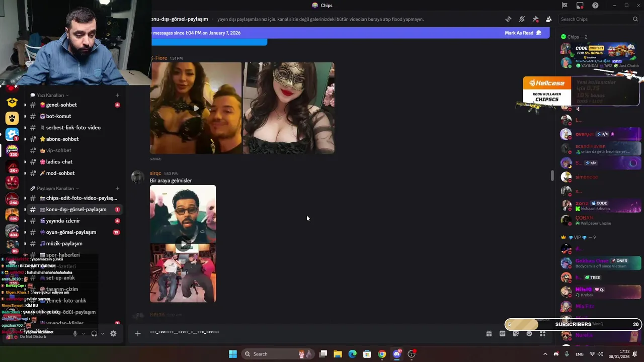This screenshot has width=644, height=362.
Task: Open pinned messages pin icon
Action: coord(535,19)
